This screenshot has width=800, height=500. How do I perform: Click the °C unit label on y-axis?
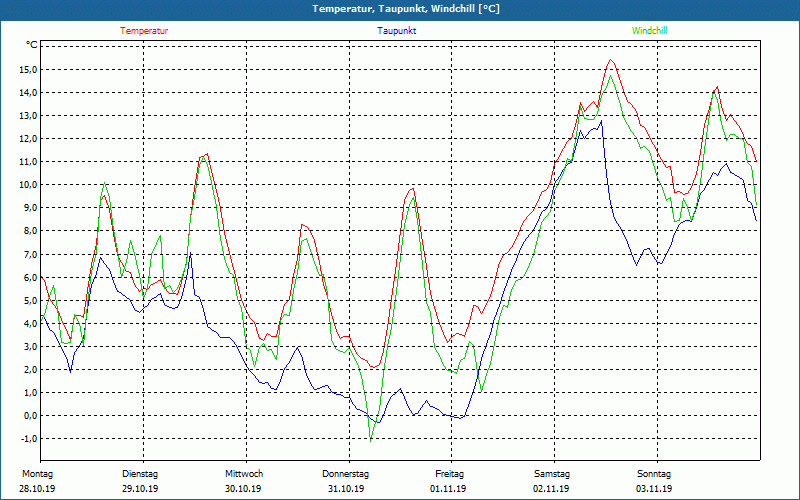(x=31, y=45)
